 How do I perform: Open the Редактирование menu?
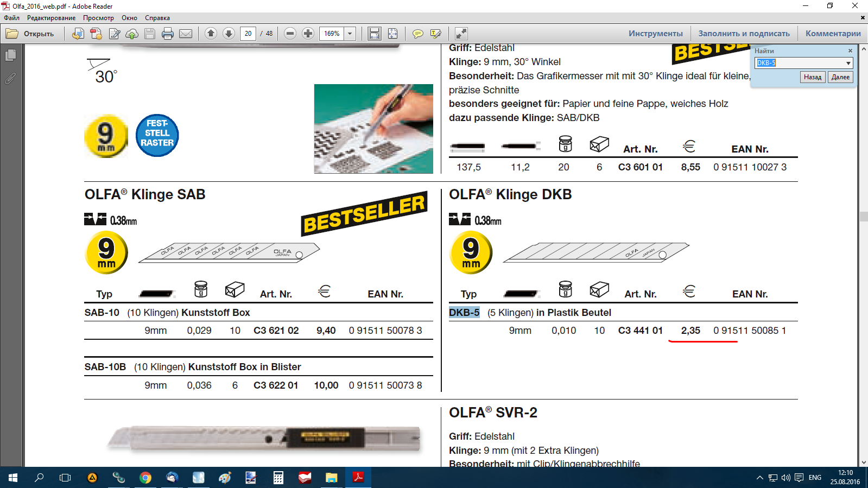point(52,18)
